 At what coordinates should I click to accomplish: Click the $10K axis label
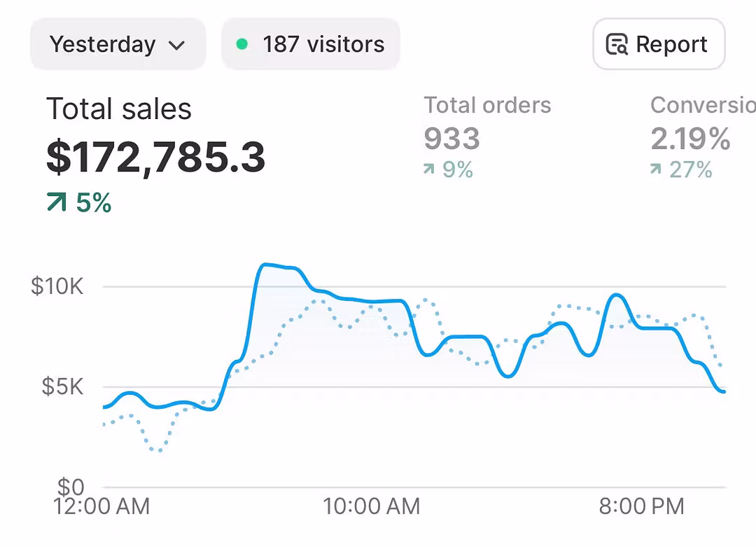[57, 286]
